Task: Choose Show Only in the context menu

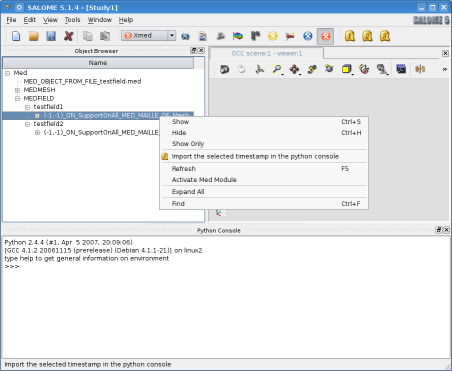Action: [x=264, y=144]
